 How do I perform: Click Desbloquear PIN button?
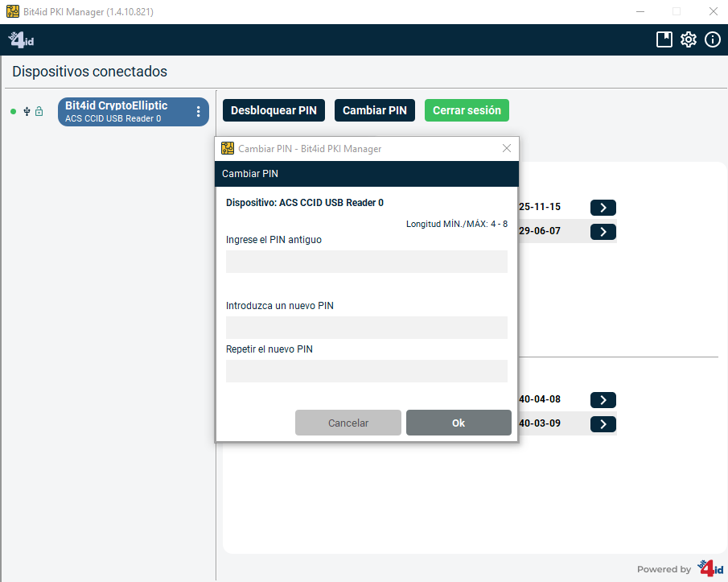click(x=274, y=110)
